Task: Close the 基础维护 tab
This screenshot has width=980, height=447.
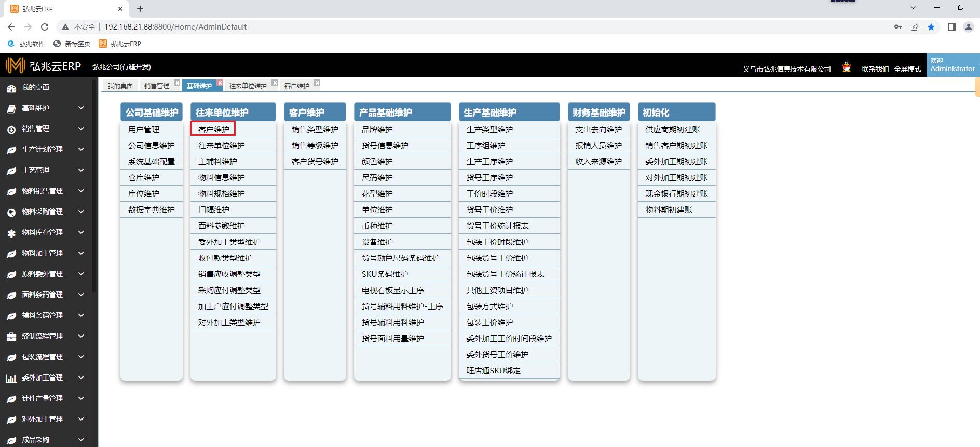Action: 220,82
